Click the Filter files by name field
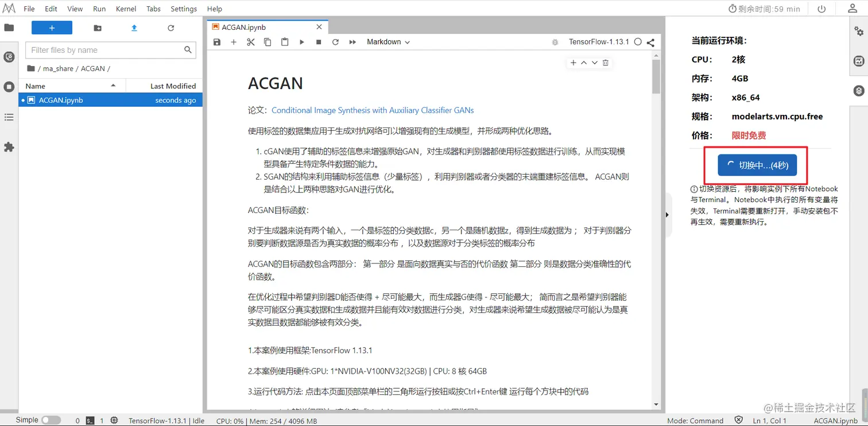 111,50
